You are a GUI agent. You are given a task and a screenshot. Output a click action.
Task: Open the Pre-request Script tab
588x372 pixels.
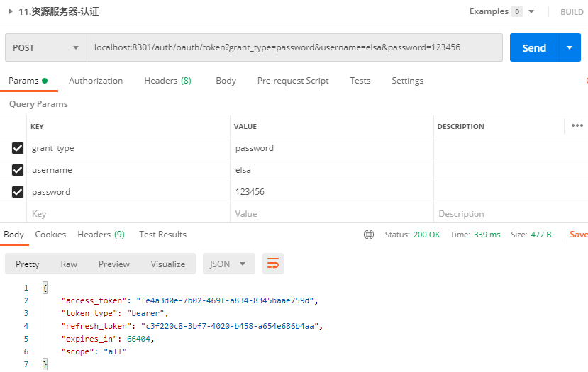point(293,81)
